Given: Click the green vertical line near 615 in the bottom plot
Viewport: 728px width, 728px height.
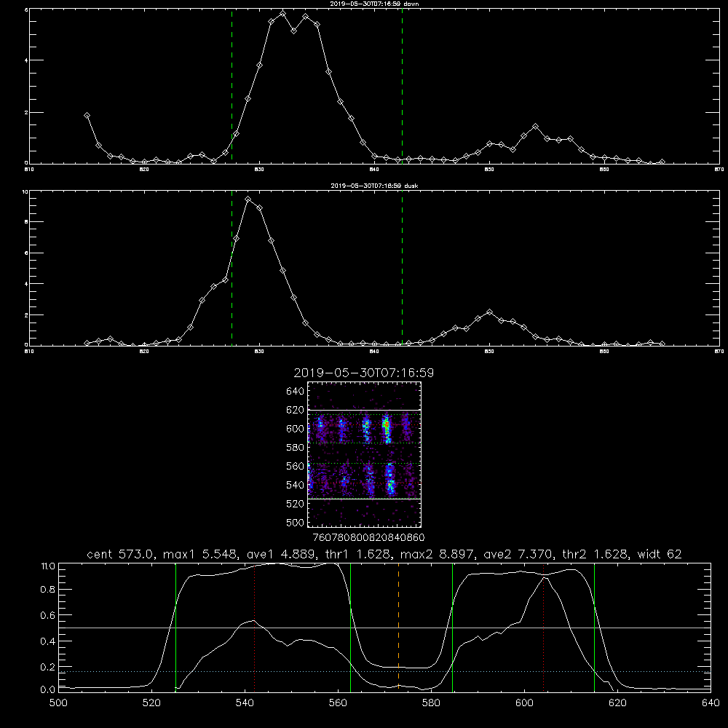Looking at the screenshot, I should coord(594,627).
